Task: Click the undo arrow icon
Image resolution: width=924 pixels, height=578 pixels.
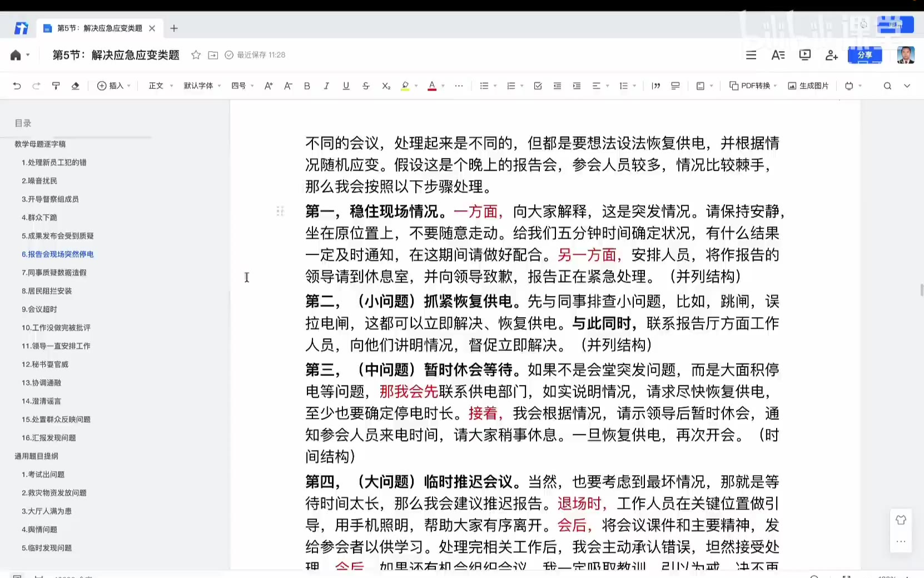Action: point(17,86)
